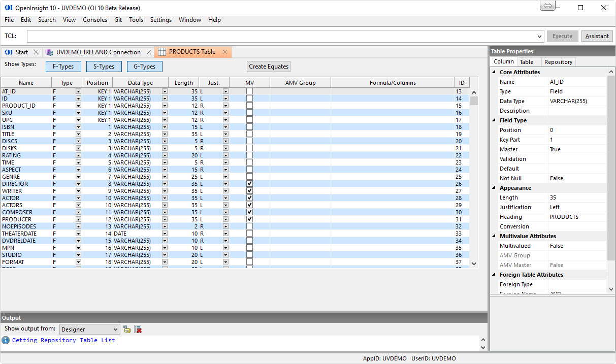Close the UVDEMO_IRELAND Connection tab
The width and height of the screenshot is (616, 364).
pyautogui.click(x=149, y=52)
